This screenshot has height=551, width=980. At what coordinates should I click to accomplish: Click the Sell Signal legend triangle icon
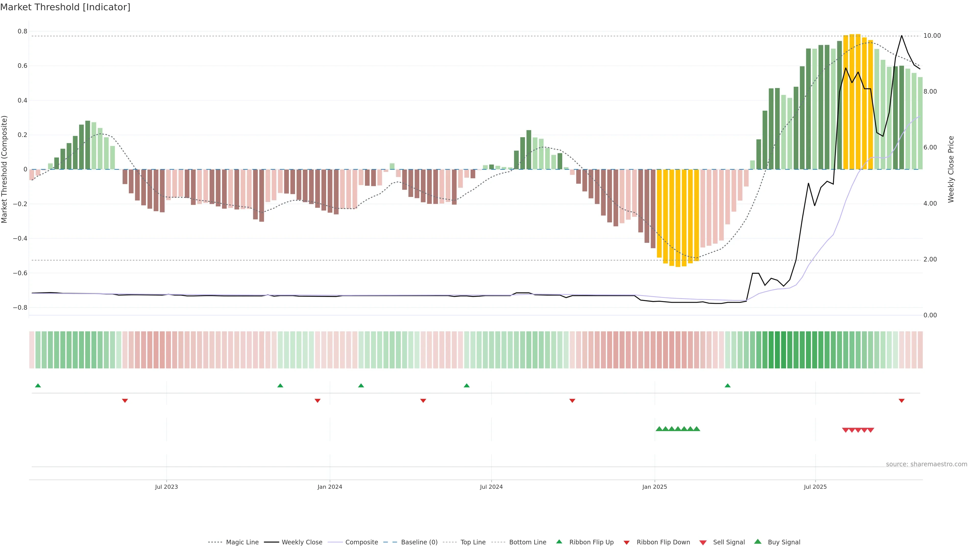click(x=703, y=542)
